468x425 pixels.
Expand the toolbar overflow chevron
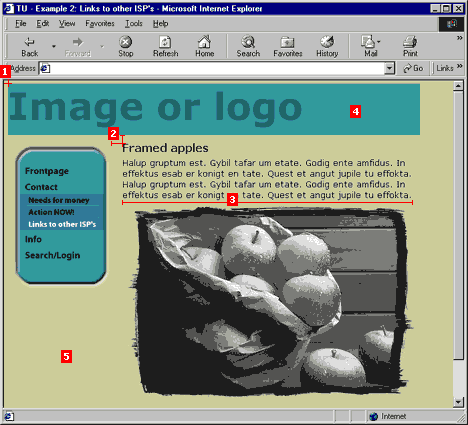pos(460,38)
